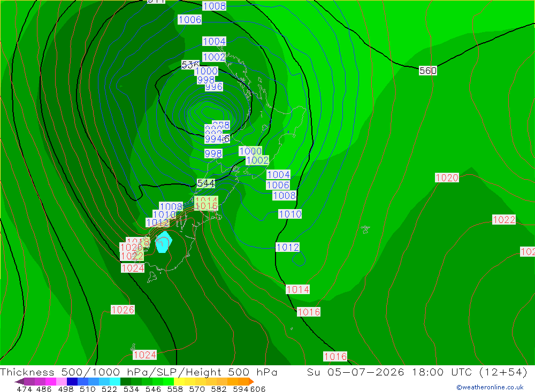The height and width of the screenshot is (392, 535).
Task: Click the 544 height contour label
Action: 206,183
